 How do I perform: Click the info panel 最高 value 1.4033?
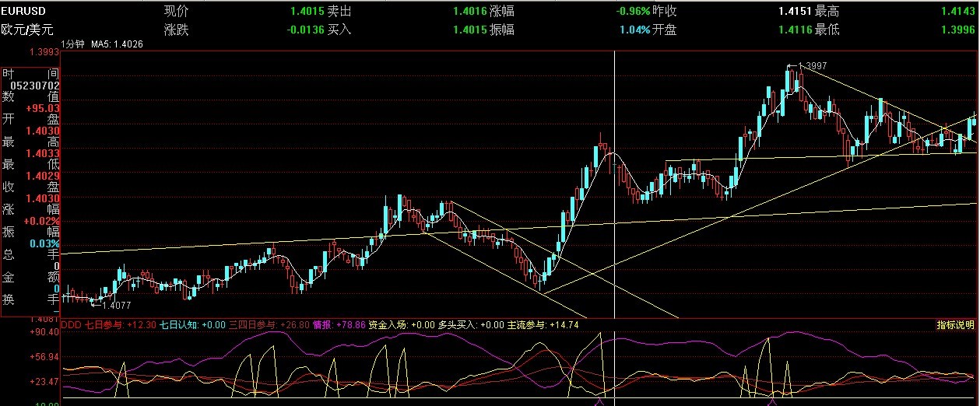click(x=44, y=153)
